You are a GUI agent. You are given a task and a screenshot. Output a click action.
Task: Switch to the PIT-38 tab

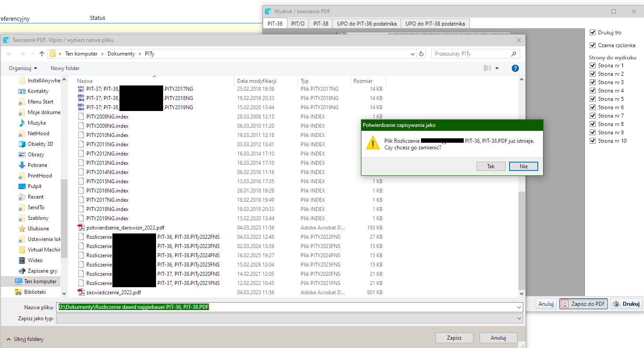pos(321,24)
